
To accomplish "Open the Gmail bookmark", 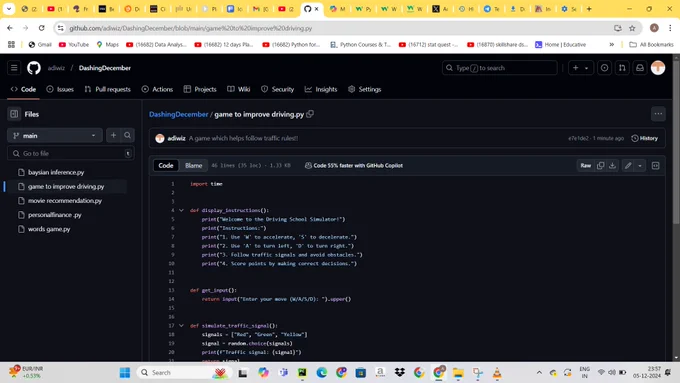I will click(x=40, y=44).
